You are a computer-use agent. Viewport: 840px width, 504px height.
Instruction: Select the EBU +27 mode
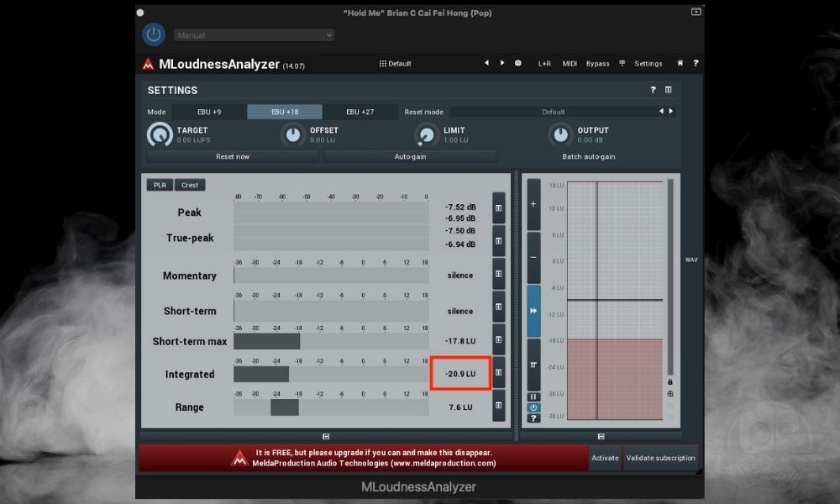point(360,112)
